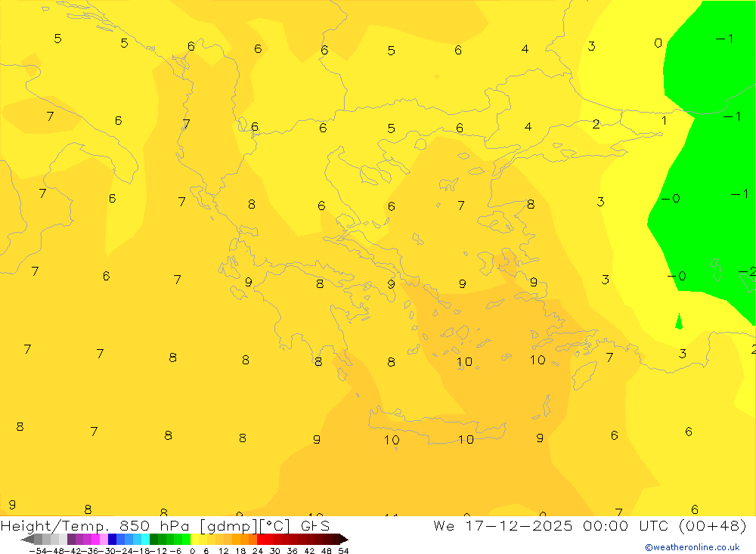Click the gray left arrow end of color scale
This screenshot has width=756, height=554.
(27, 540)
